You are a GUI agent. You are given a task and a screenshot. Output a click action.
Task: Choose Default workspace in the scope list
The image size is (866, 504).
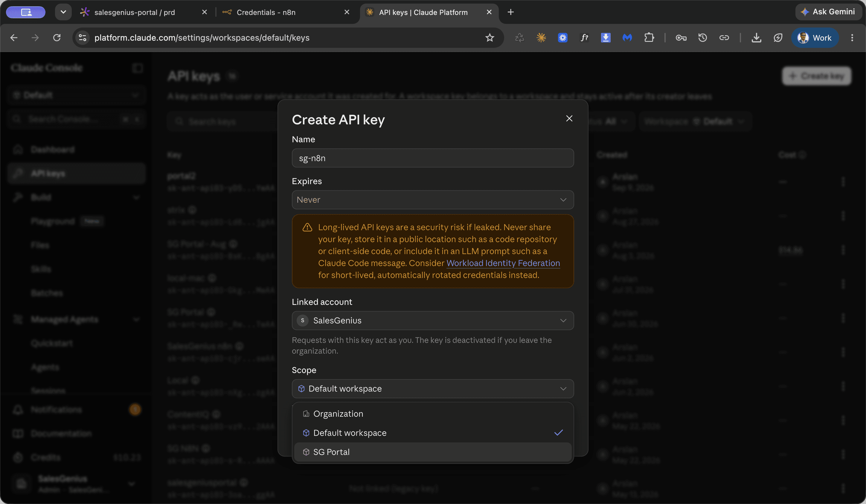(433, 433)
